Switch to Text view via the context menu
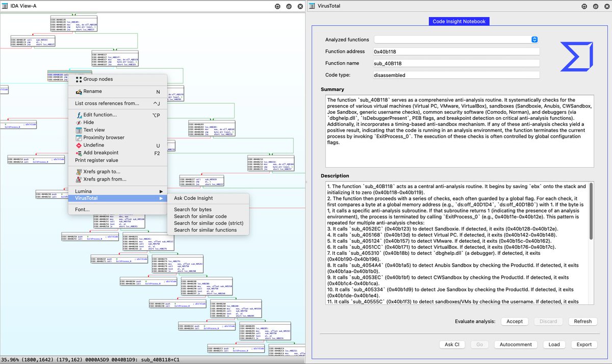Viewport: 612px width, 364px height. pyautogui.click(x=118, y=130)
